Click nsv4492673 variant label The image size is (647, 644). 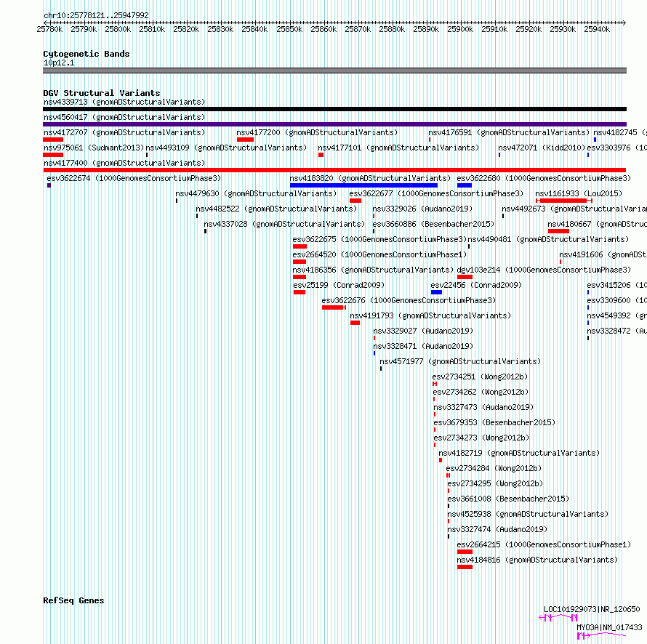point(574,209)
